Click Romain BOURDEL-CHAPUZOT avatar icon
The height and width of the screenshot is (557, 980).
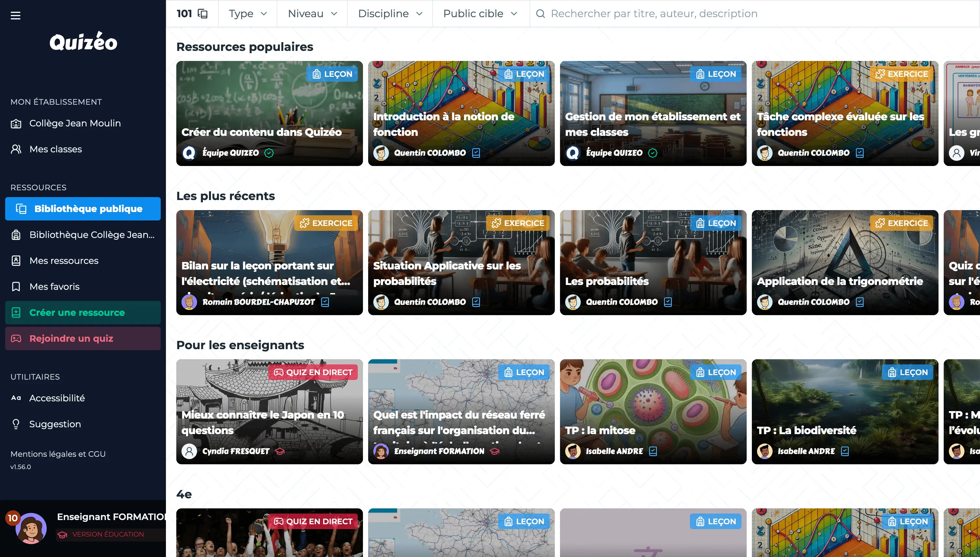[189, 302]
